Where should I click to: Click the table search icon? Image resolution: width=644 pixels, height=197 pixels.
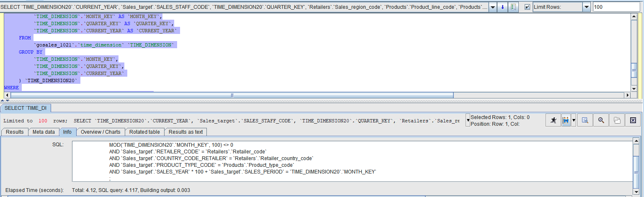tap(585, 120)
